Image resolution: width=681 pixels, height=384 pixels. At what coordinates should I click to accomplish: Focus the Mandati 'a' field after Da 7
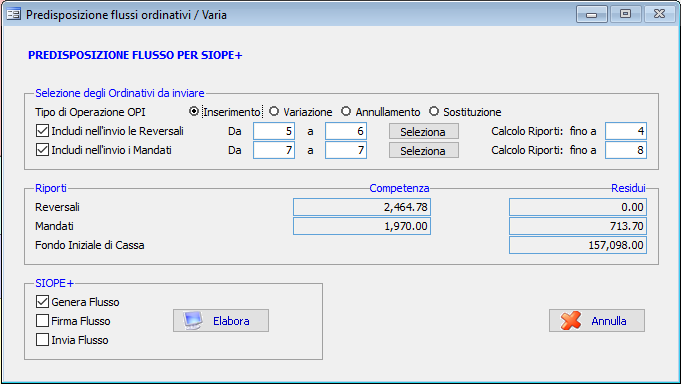click(346, 150)
